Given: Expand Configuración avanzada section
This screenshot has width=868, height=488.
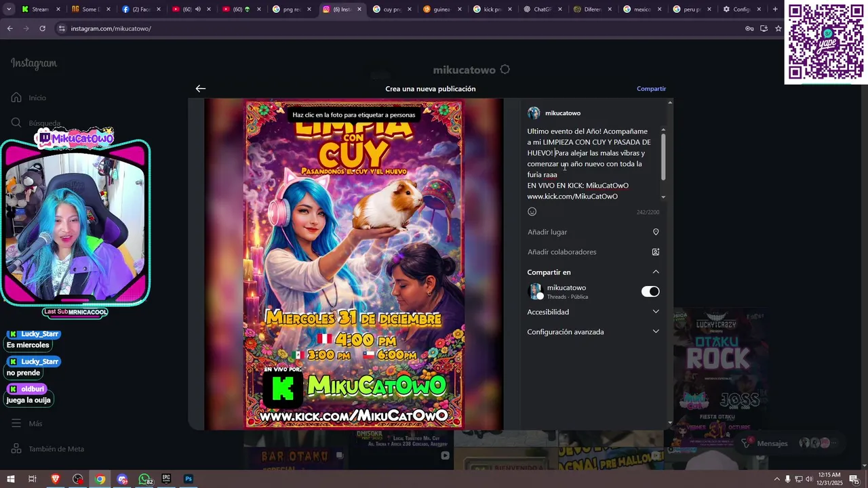Looking at the screenshot, I should coord(656,331).
